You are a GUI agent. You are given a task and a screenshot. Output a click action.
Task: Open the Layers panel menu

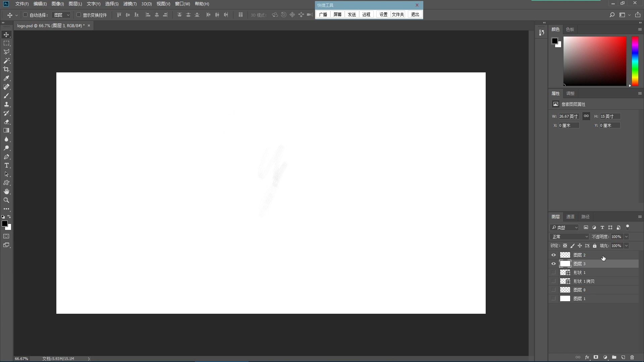[640, 217]
